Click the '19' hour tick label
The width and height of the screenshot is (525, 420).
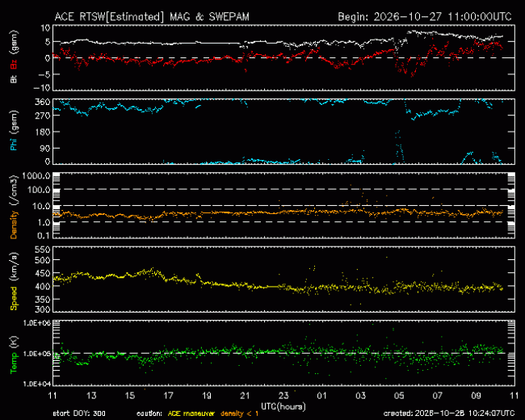pos(207,396)
